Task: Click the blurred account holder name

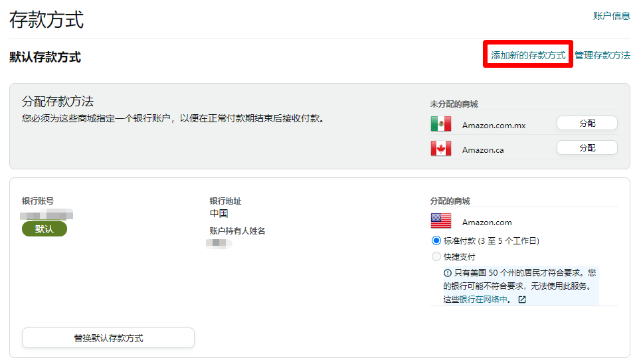Action: (219, 244)
